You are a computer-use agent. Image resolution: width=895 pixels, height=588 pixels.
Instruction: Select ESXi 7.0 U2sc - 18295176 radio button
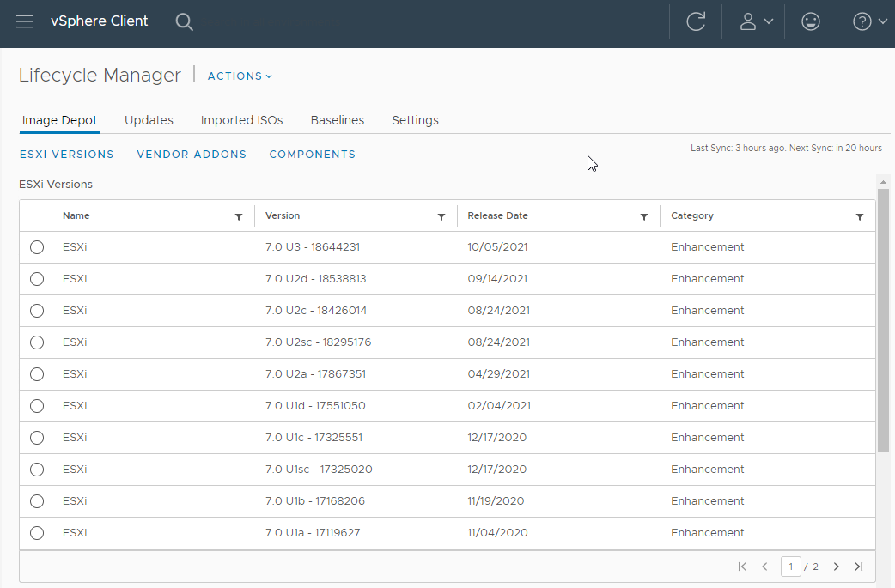pyautogui.click(x=37, y=342)
